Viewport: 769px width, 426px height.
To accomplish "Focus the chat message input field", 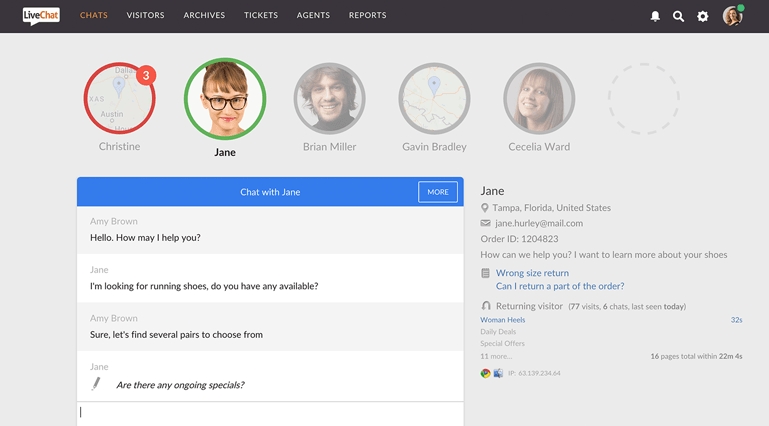I will click(270, 413).
